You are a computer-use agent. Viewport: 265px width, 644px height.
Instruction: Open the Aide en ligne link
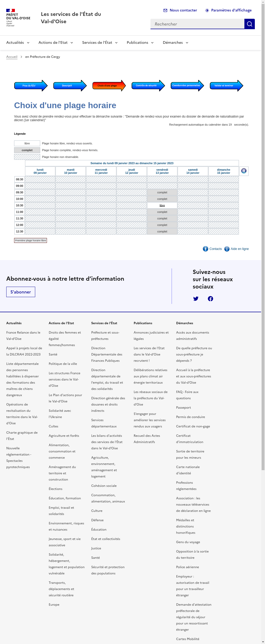click(240, 249)
